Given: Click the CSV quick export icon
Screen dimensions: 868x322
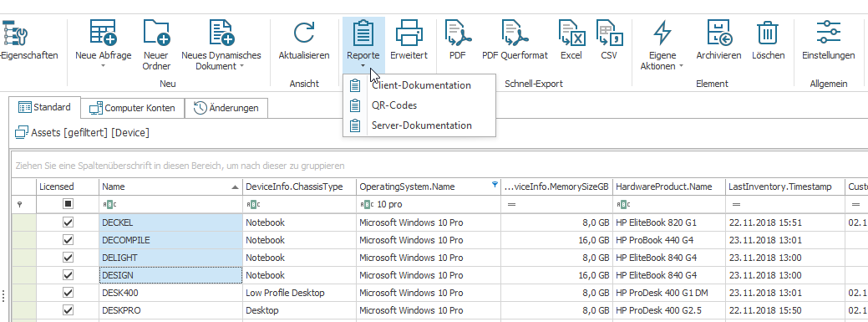Looking at the screenshot, I should pyautogui.click(x=609, y=33).
